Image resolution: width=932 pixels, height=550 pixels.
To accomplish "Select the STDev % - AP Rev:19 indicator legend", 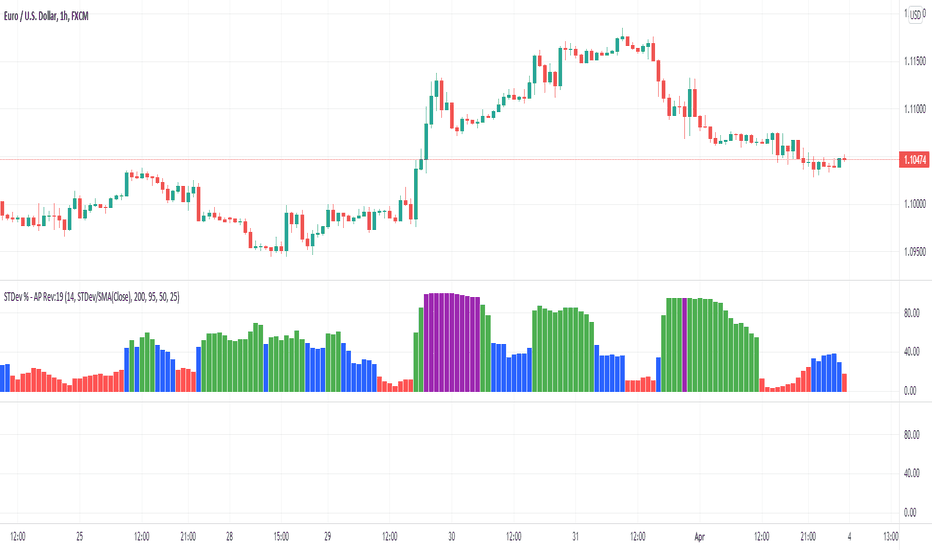I will pos(92,297).
